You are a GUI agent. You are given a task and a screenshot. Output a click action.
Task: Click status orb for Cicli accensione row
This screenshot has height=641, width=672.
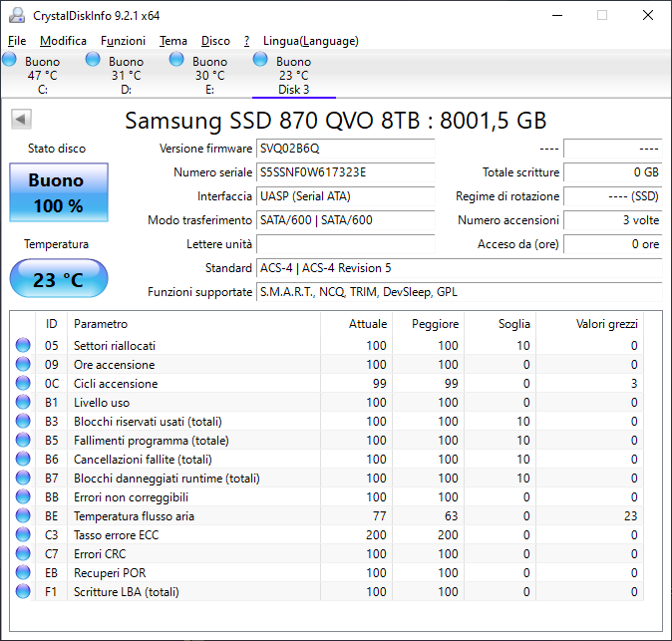pos(23,383)
